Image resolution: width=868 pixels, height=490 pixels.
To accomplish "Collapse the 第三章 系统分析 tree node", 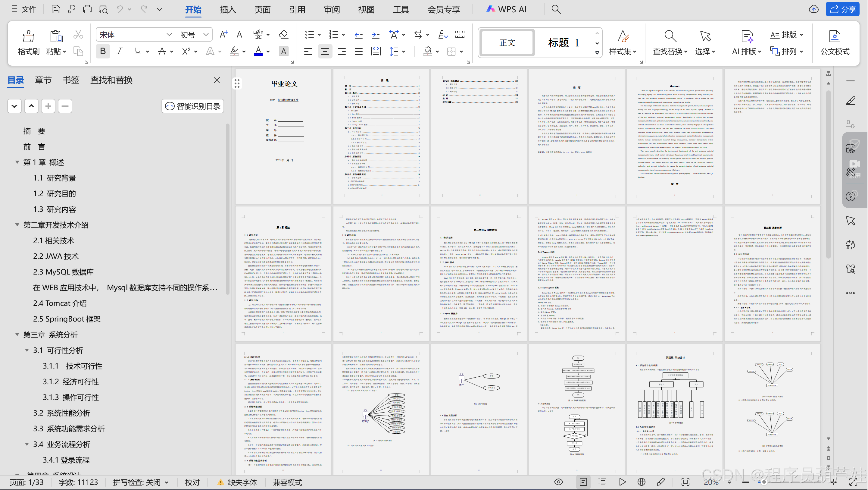I will [x=17, y=334].
